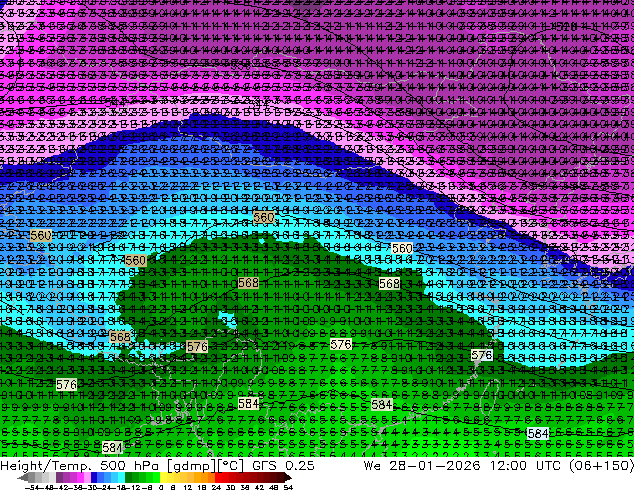Viewport: 634px width, 490px height.
Task: Select the 'GFS 0.25' model label
Action: [x=283, y=466]
